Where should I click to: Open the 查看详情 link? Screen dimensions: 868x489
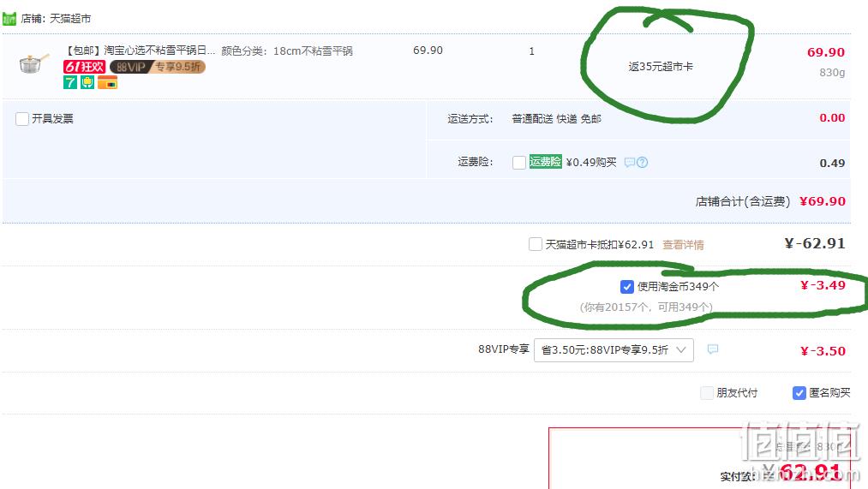click(x=683, y=245)
